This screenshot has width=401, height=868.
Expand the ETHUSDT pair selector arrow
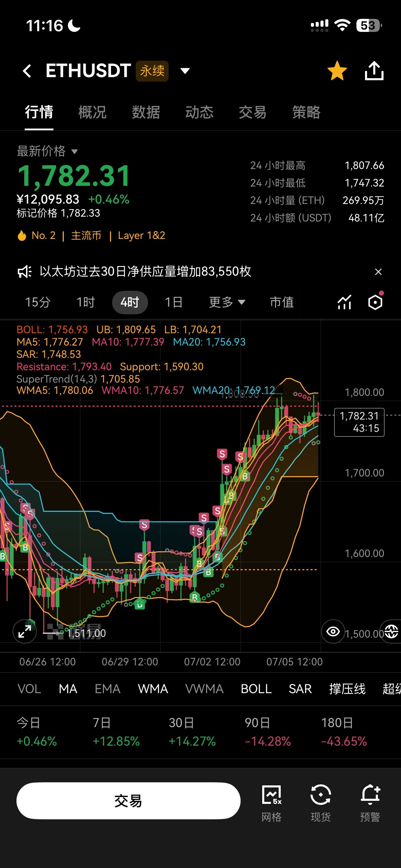point(185,71)
